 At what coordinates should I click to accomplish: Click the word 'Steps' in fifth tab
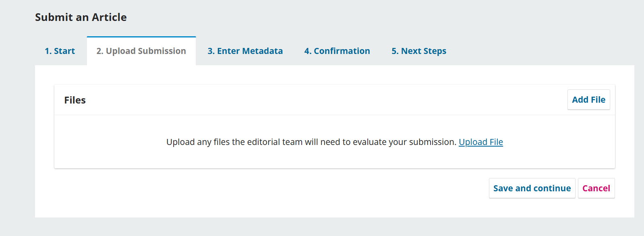435,51
